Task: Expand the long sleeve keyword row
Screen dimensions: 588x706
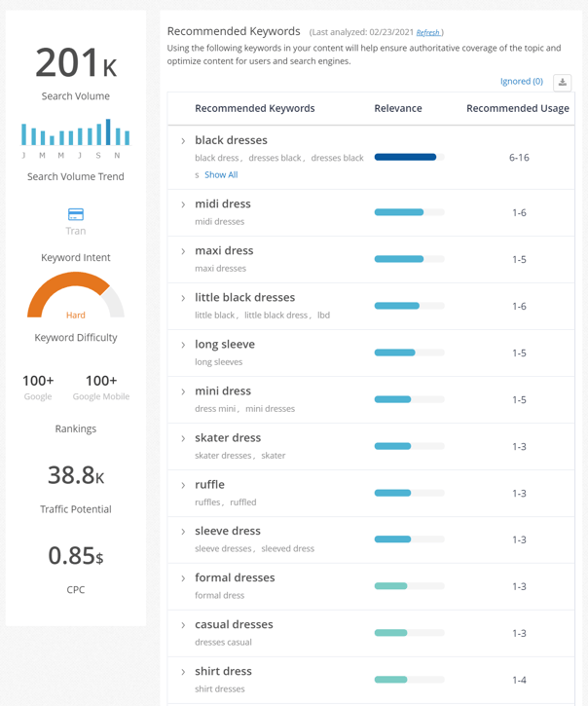Action: pyautogui.click(x=183, y=345)
